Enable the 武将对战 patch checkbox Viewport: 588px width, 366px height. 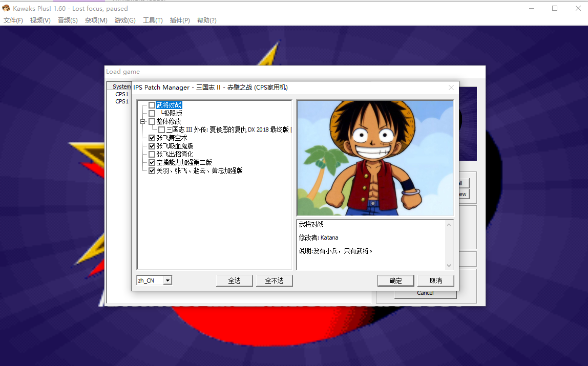click(x=152, y=105)
